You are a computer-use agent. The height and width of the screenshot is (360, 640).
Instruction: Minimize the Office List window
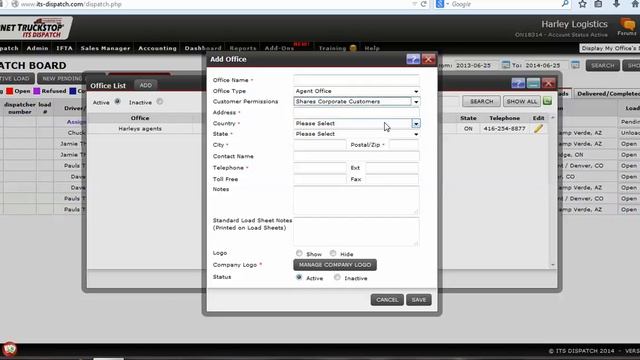click(533, 83)
